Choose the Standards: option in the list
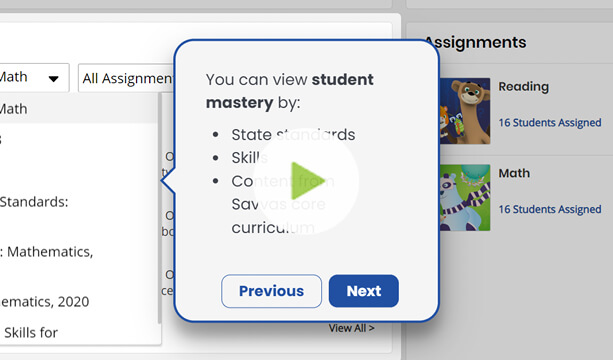Screen dimensions: 613x360 tap(34, 202)
